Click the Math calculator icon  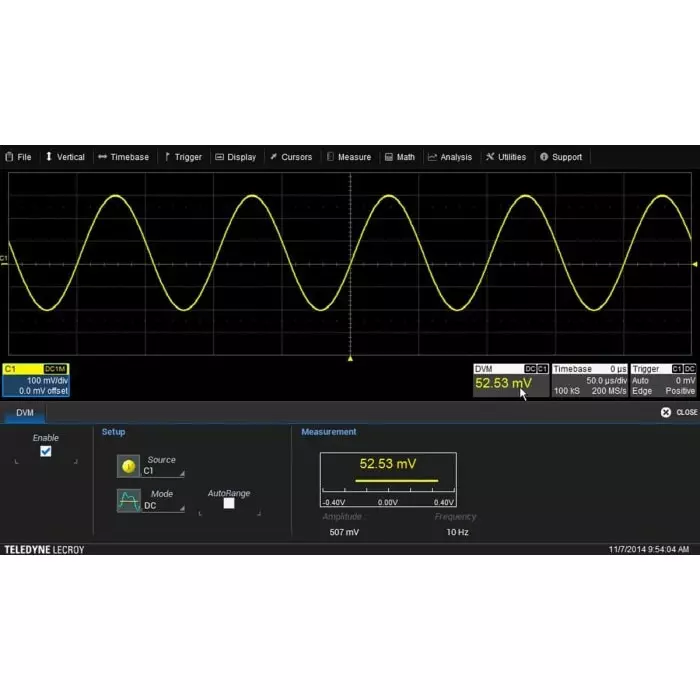pyautogui.click(x=389, y=157)
